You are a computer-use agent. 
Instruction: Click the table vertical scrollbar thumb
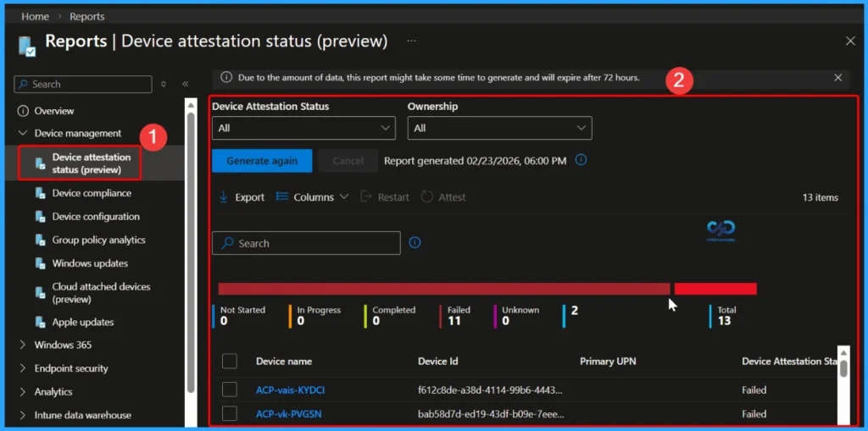tap(843, 368)
